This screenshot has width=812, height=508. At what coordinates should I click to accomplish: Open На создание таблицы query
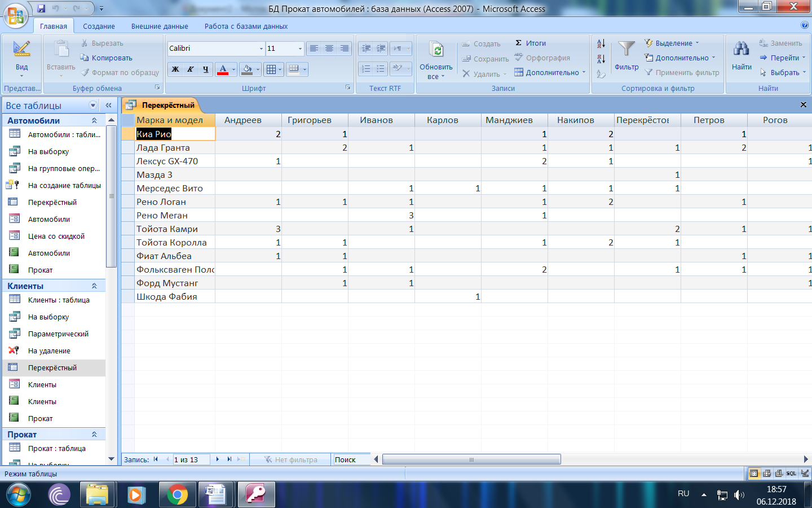54,185
